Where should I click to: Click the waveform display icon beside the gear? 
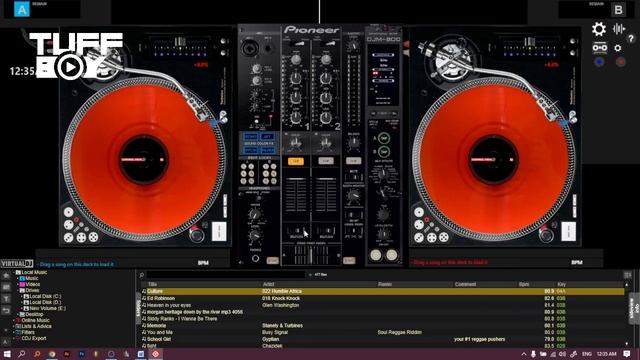[x=619, y=29]
